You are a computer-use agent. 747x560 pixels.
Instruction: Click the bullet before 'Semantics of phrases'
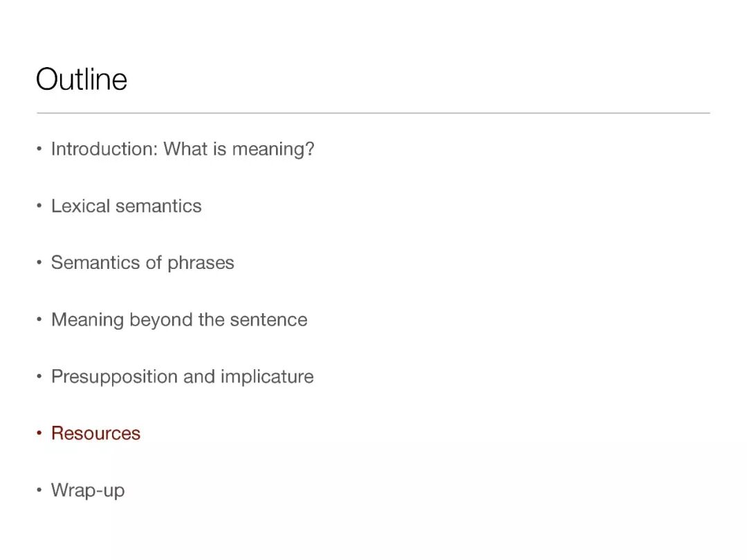tap(39, 263)
